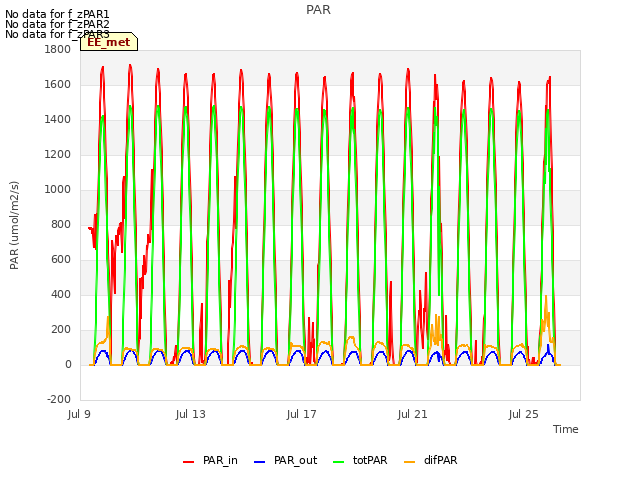Click the difPAR legend label
Screen dimensions: 640x480
pyautogui.click(x=440, y=460)
